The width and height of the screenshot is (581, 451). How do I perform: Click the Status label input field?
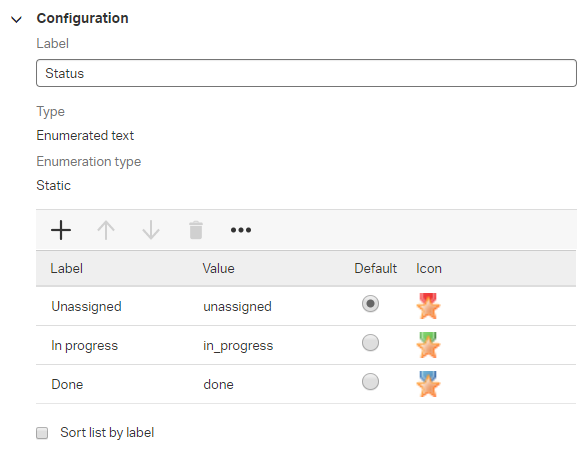[306, 73]
